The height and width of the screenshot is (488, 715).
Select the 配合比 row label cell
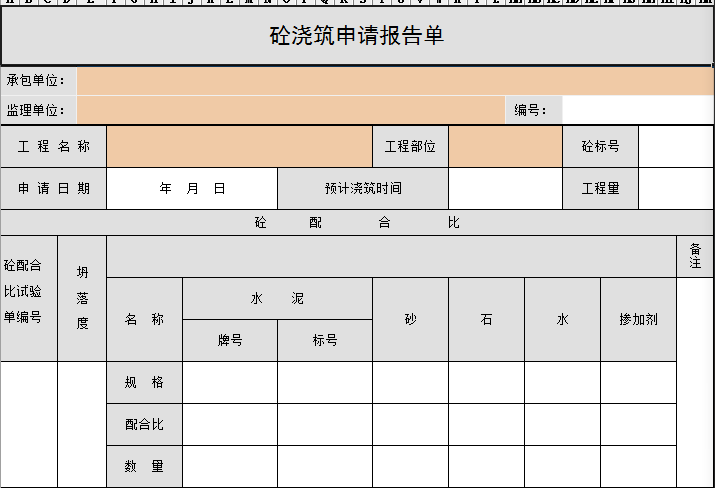click(144, 425)
